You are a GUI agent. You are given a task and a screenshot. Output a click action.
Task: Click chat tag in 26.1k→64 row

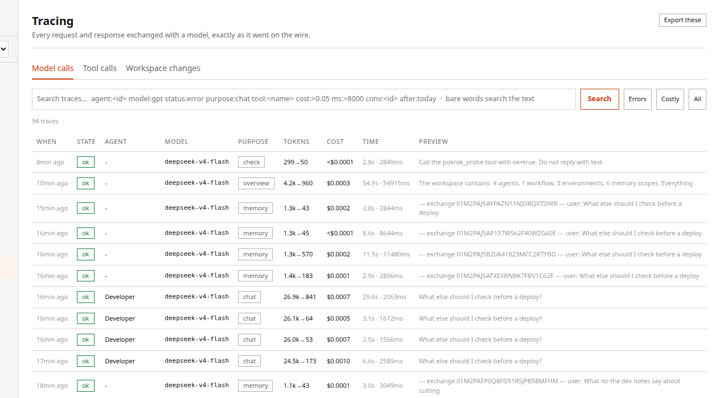click(x=249, y=318)
